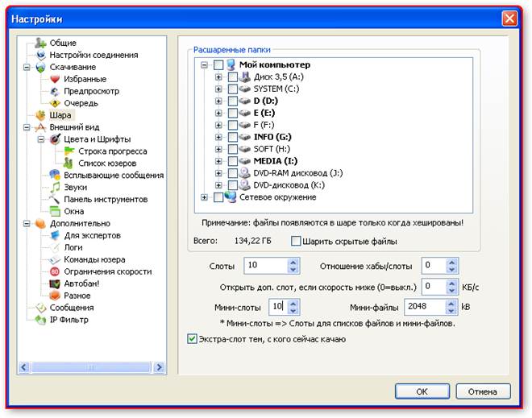Screen dimensions: 532x418
Task: Click the Отмена button
Action: click(x=483, y=391)
